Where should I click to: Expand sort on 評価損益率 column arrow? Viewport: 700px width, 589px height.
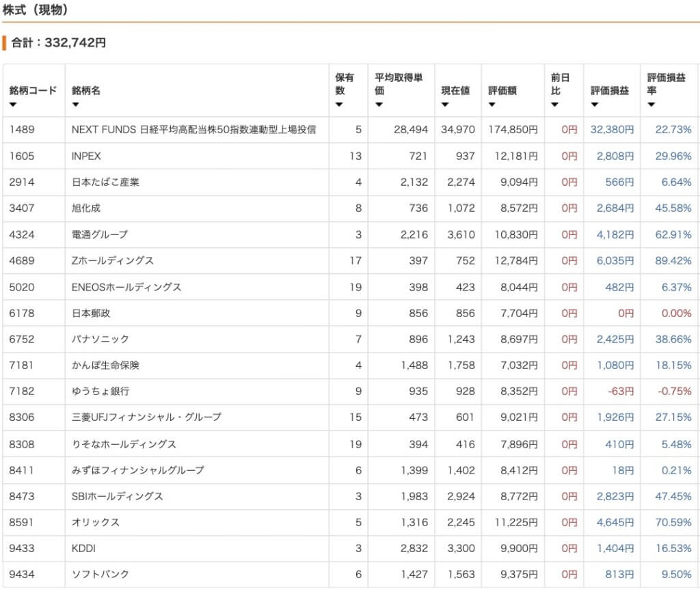(x=651, y=105)
